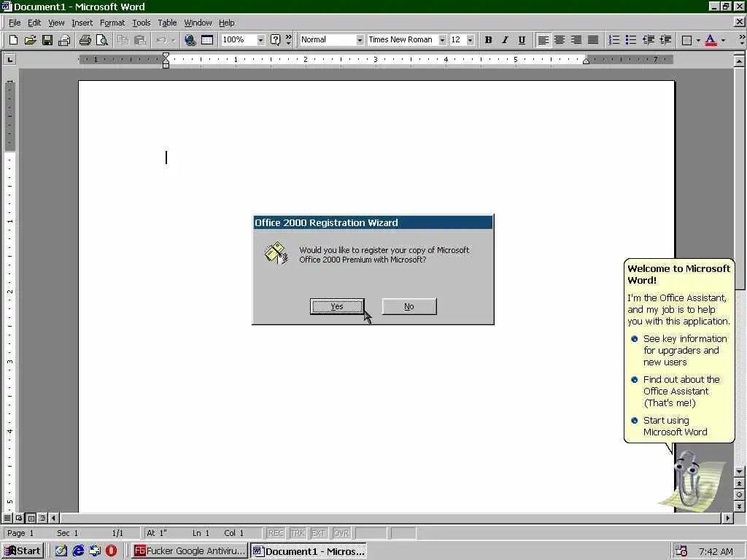Open the Font Size dropdown showing 12
The height and width of the screenshot is (560, 747).
(471, 40)
